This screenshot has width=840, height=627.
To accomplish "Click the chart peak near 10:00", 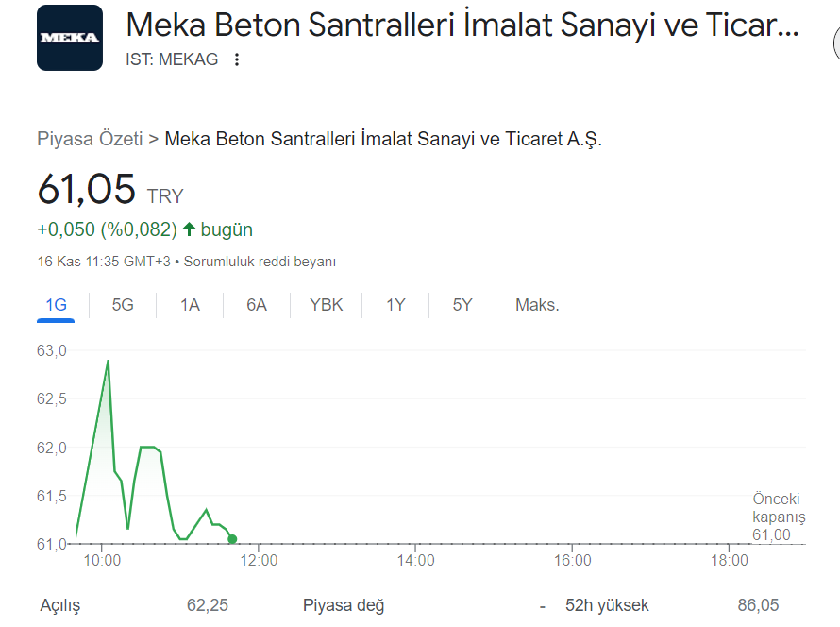I will pos(109,362).
